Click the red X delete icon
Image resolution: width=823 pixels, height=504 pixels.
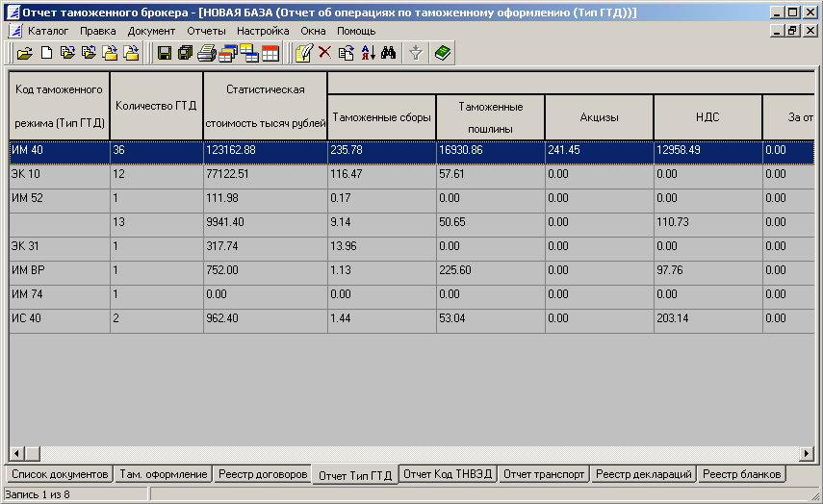tap(325, 54)
